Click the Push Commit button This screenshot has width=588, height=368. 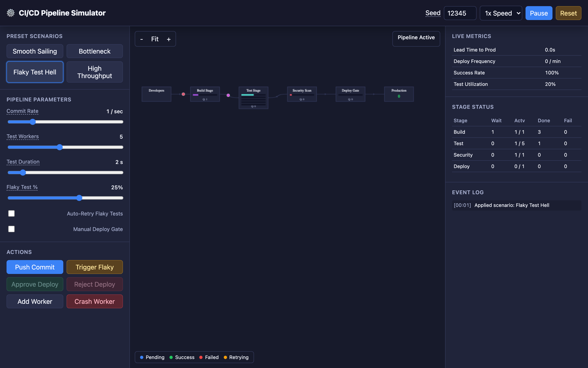click(x=35, y=267)
